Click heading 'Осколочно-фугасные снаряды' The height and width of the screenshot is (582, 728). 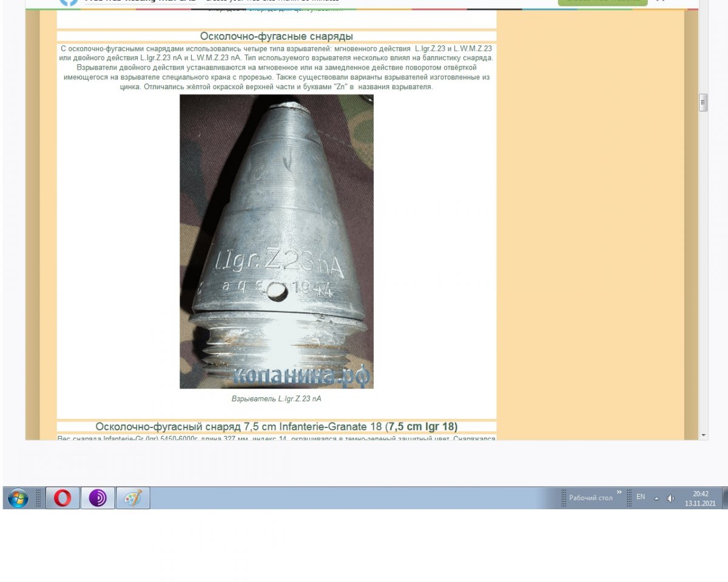pos(277,36)
